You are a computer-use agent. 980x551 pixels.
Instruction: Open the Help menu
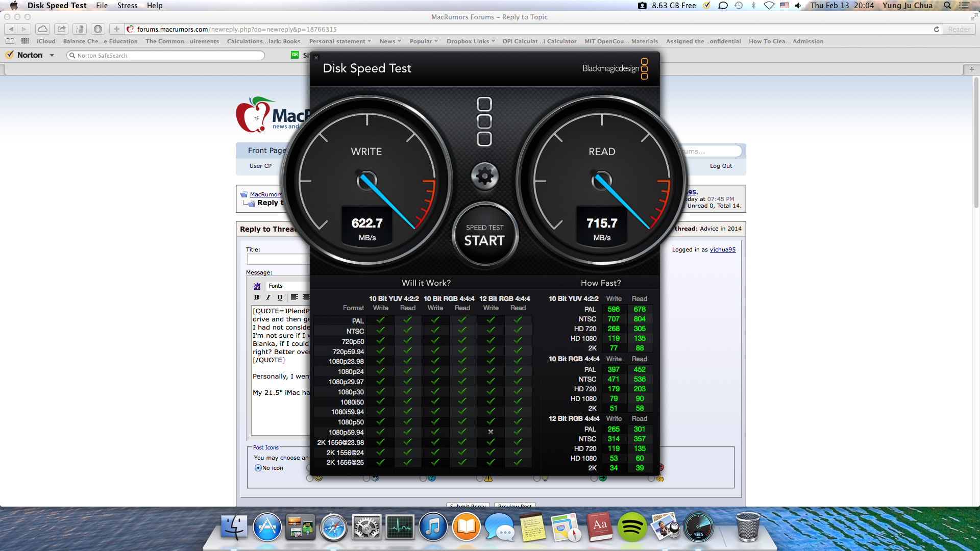point(155,6)
